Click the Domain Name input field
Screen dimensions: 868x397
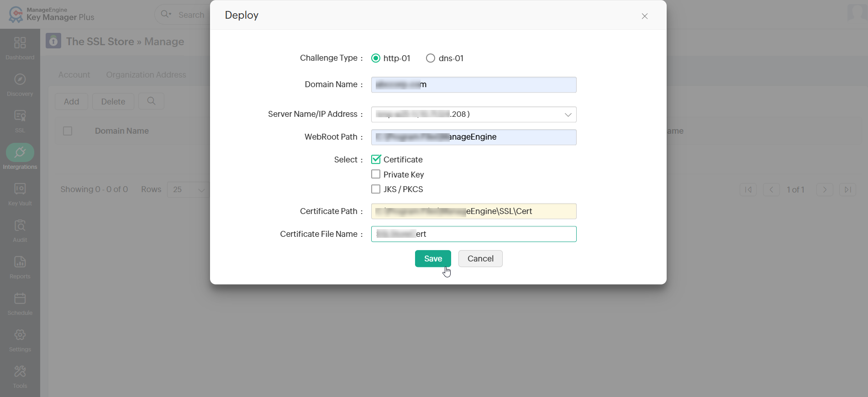pos(473,85)
